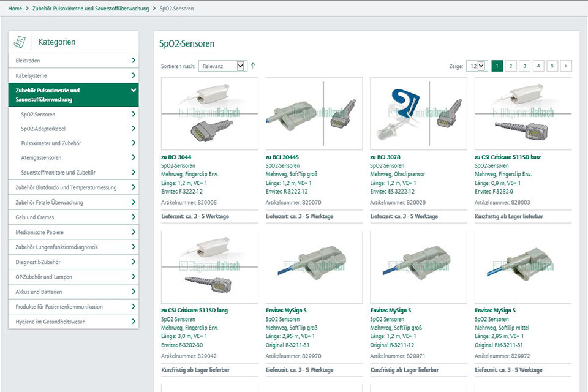This screenshot has width=588, height=392.
Task: Open SpO2-Adapterkabel subcategory chevron
Action: [134, 128]
